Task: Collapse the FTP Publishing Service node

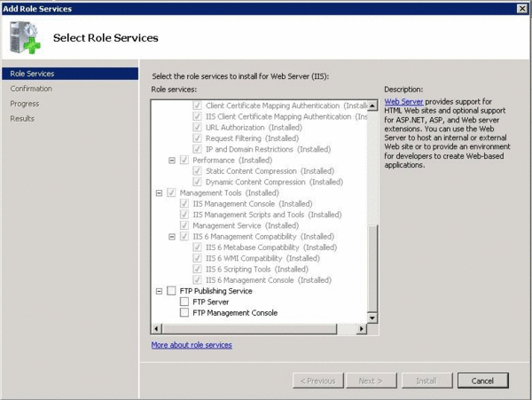Action: [x=159, y=291]
